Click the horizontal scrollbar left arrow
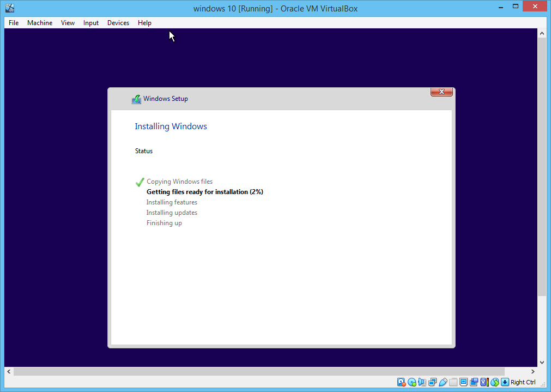 (9, 372)
